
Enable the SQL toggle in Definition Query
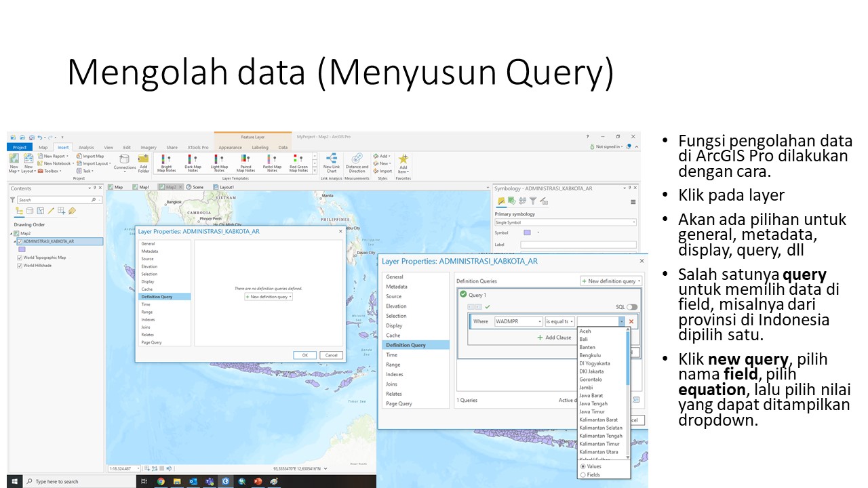[632, 307]
